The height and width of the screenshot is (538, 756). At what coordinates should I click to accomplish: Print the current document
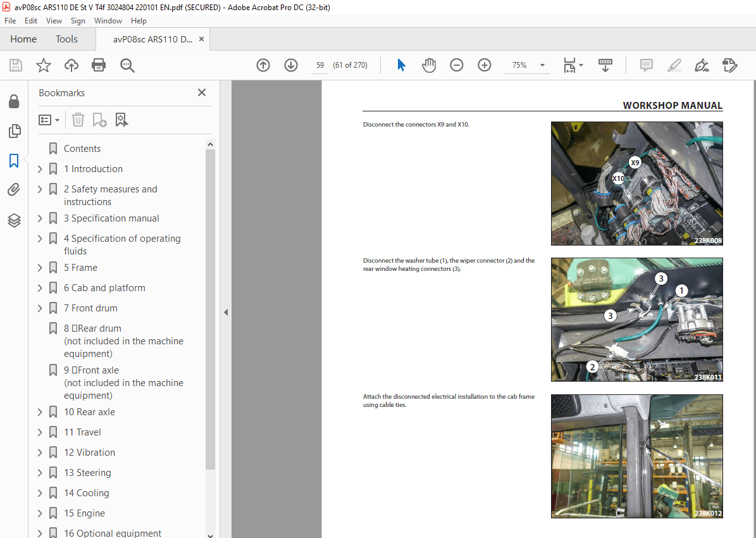99,65
